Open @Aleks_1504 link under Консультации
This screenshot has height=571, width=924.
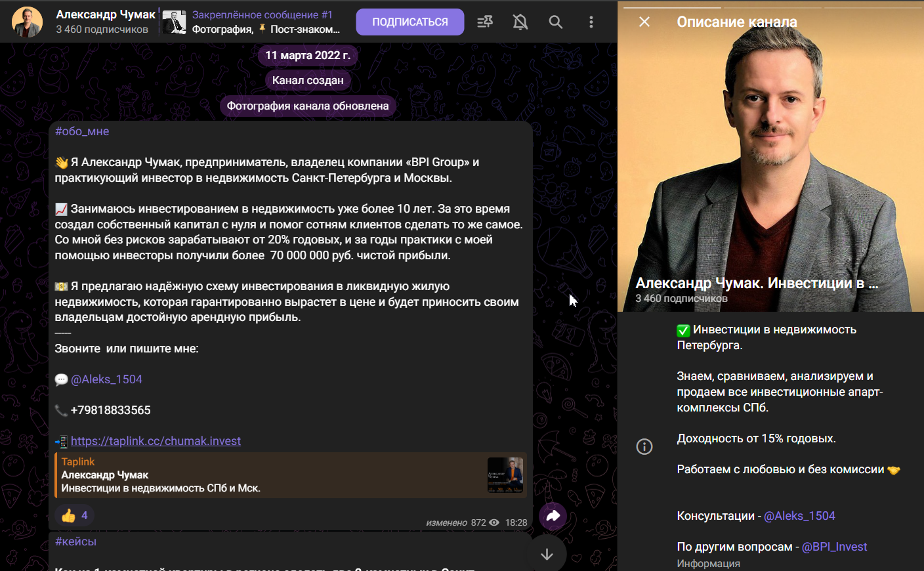799,516
